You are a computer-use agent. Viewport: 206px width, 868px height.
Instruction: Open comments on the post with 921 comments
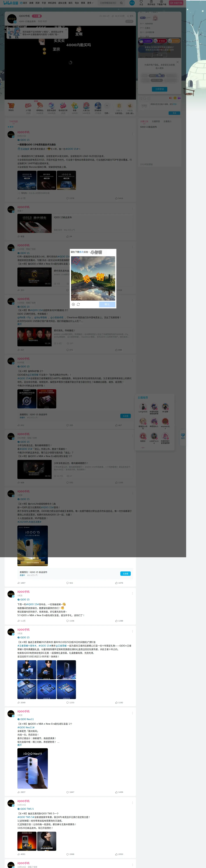(x=70, y=583)
